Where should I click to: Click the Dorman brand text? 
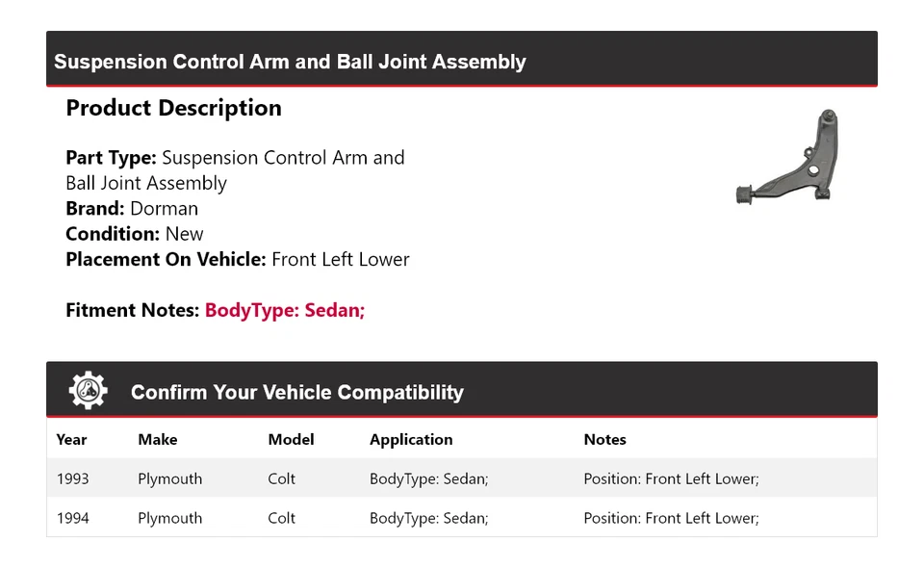[164, 208]
